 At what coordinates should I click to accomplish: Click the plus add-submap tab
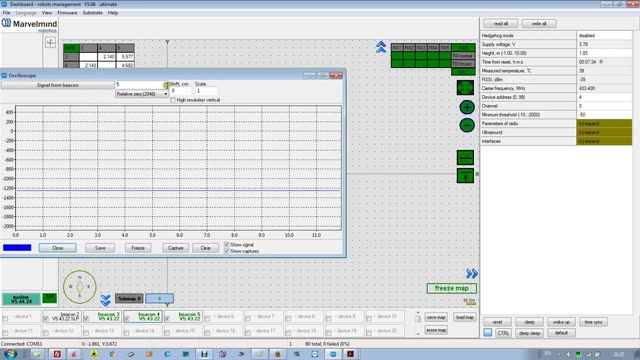[x=159, y=299]
